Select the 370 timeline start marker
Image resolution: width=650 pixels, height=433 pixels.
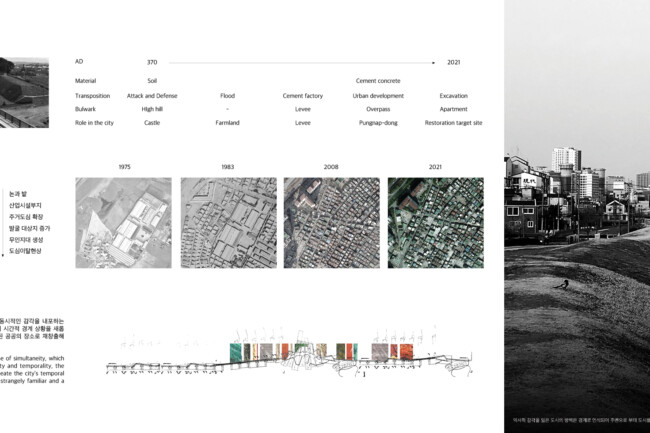click(152, 62)
